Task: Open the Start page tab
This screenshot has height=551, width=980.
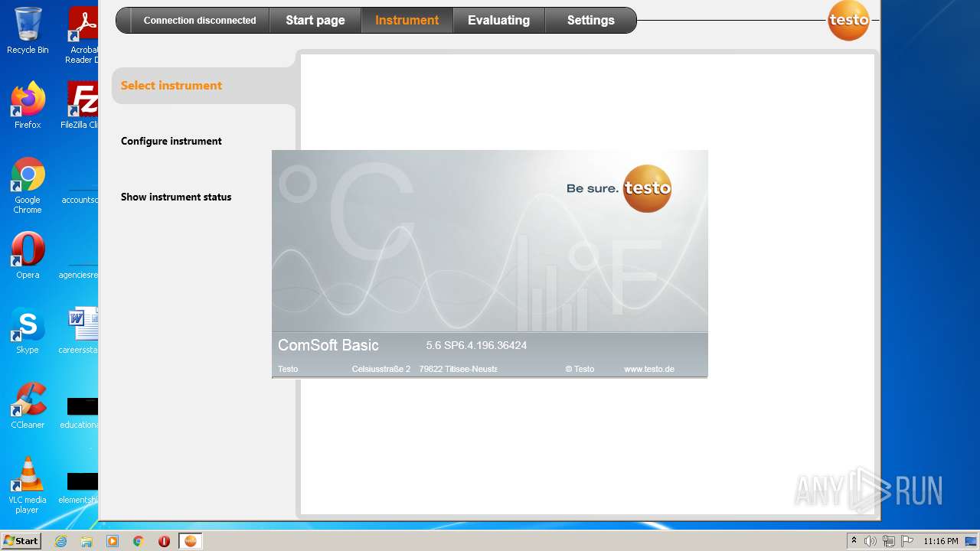Action: pos(315,21)
